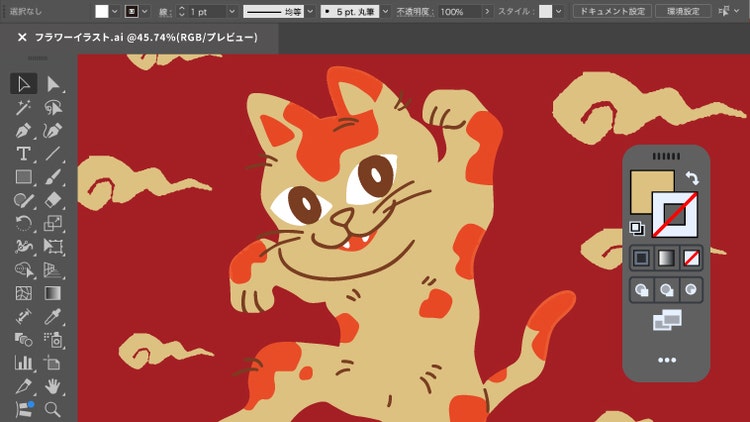This screenshot has height=422, width=750.
Task: Select the Free Transform tool
Action: coord(53,246)
